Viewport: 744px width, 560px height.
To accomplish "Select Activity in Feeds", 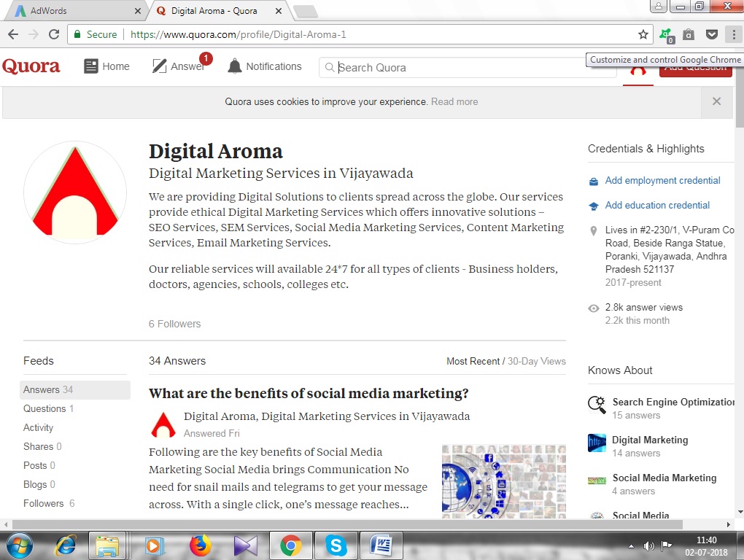I will coord(39,428).
